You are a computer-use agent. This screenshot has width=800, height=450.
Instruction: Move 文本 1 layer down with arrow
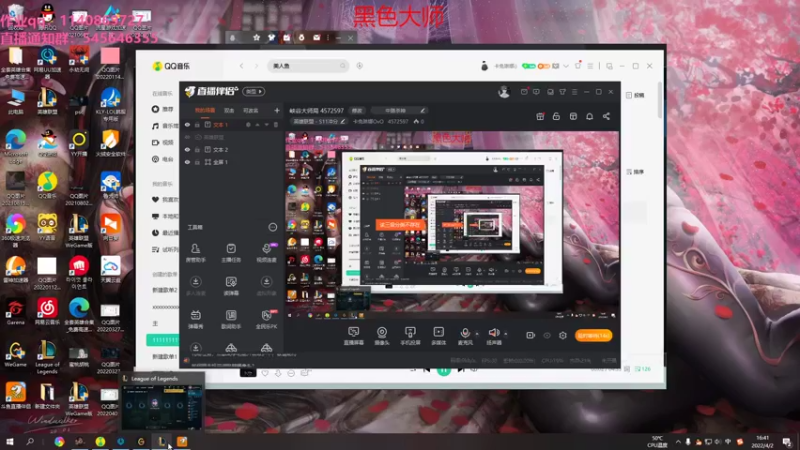[266, 124]
